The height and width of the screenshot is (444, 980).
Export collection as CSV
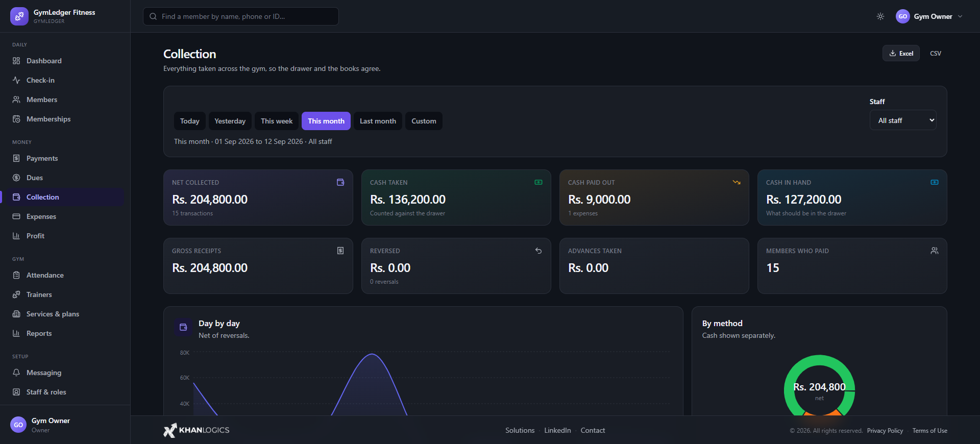(x=936, y=53)
